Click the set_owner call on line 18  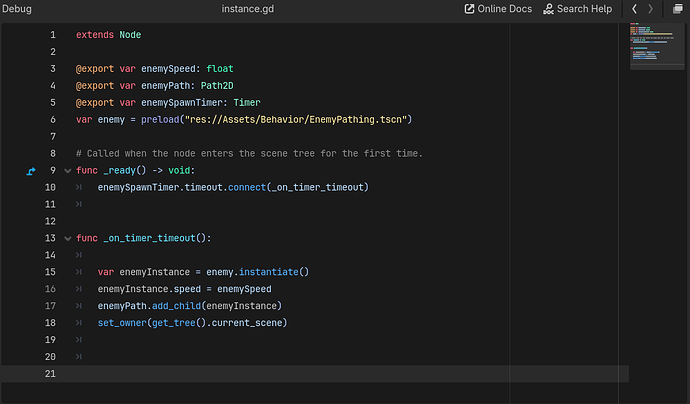(x=122, y=323)
